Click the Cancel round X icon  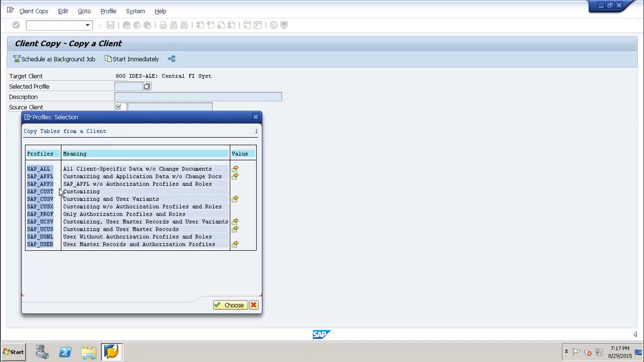click(147, 25)
